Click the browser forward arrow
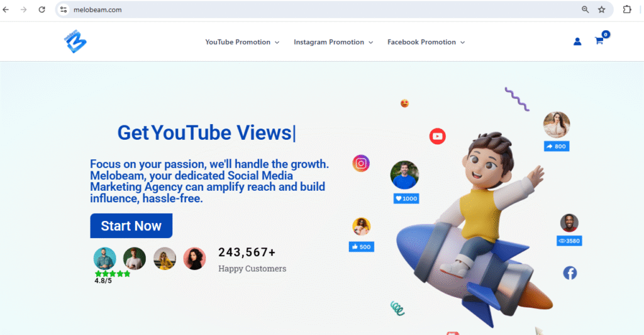 [x=23, y=9]
